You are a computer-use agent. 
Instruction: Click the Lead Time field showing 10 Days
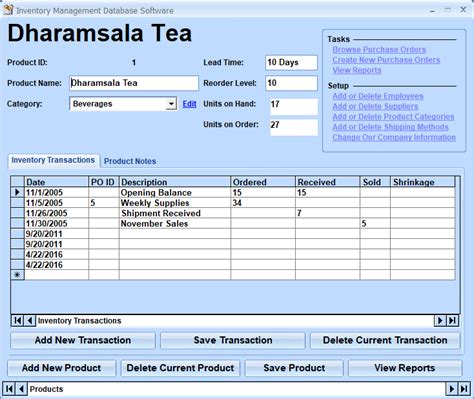tap(291, 63)
